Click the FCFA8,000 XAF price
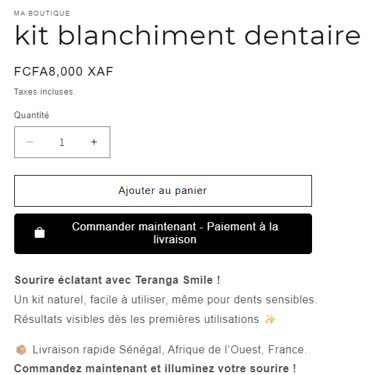 [64, 72]
